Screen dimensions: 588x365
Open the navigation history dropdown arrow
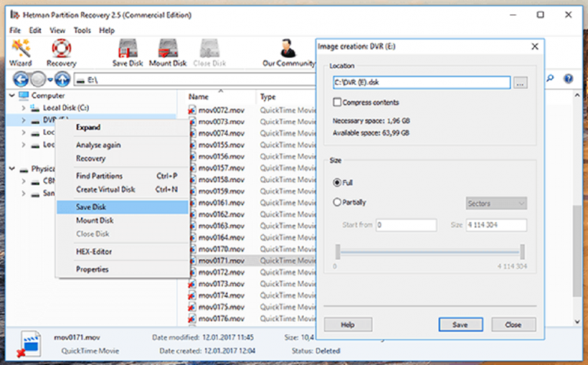[x=50, y=80]
